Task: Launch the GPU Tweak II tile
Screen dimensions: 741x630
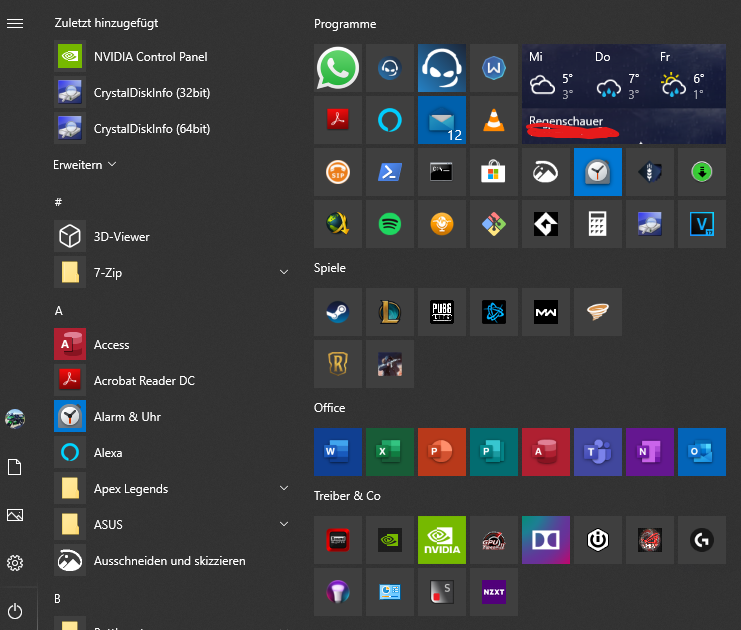Action: tap(494, 540)
